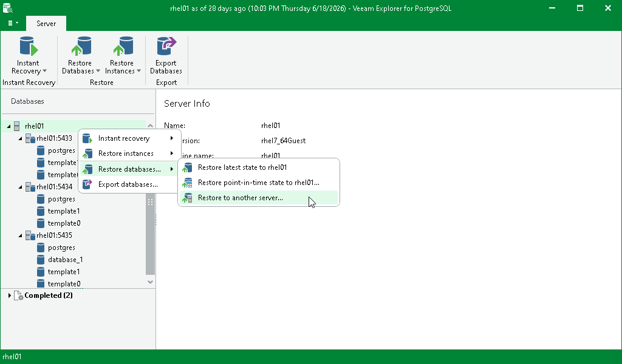Click the context menu Restore instances icon
Image resolution: width=622 pixels, height=364 pixels.
(87, 153)
